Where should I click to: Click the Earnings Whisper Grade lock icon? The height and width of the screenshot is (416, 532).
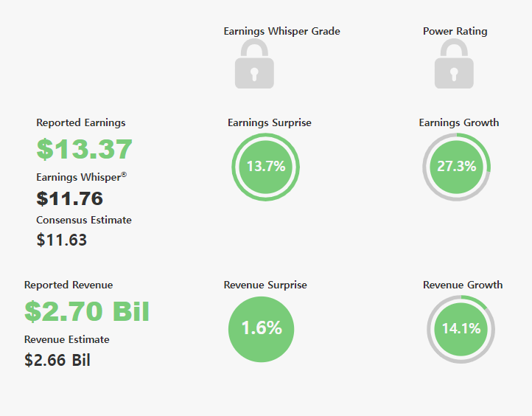click(254, 63)
